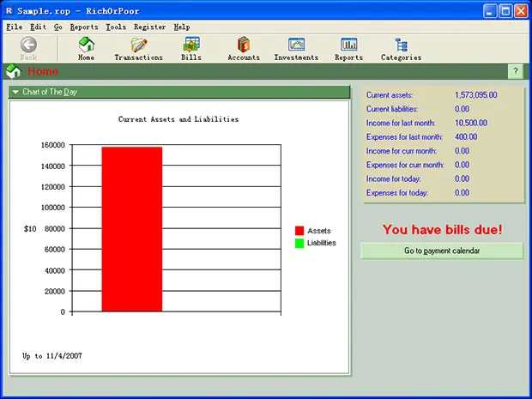The image size is (532, 399).
Task: Click the Up to 11/4/2007 date text
Action: coord(52,356)
